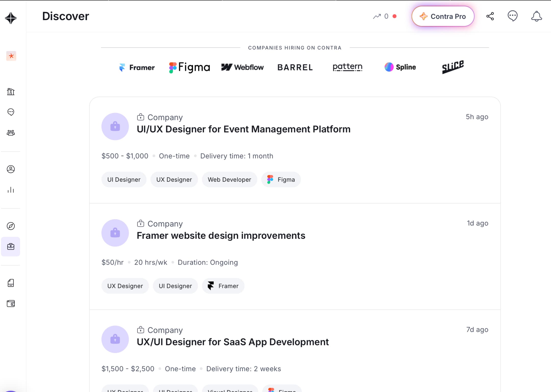Click the pattern company logo
The height and width of the screenshot is (392, 551).
click(x=347, y=67)
